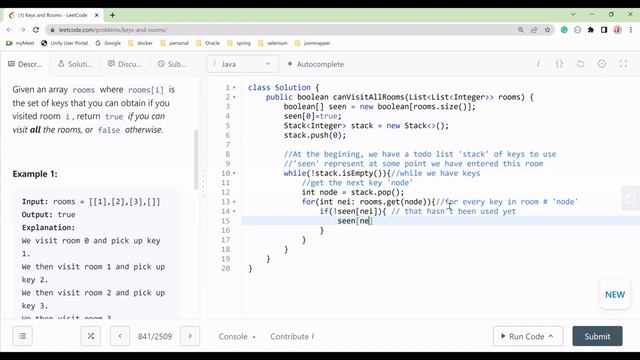The image size is (640, 360).
Task: Open the browser extensions puzzle menu
Action: pos(591,30)
